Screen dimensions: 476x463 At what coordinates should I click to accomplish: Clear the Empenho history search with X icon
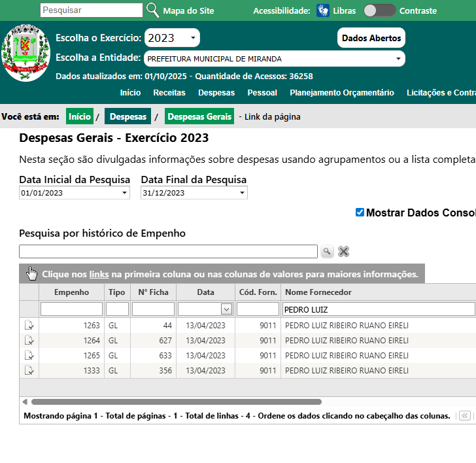coord(343,252)
